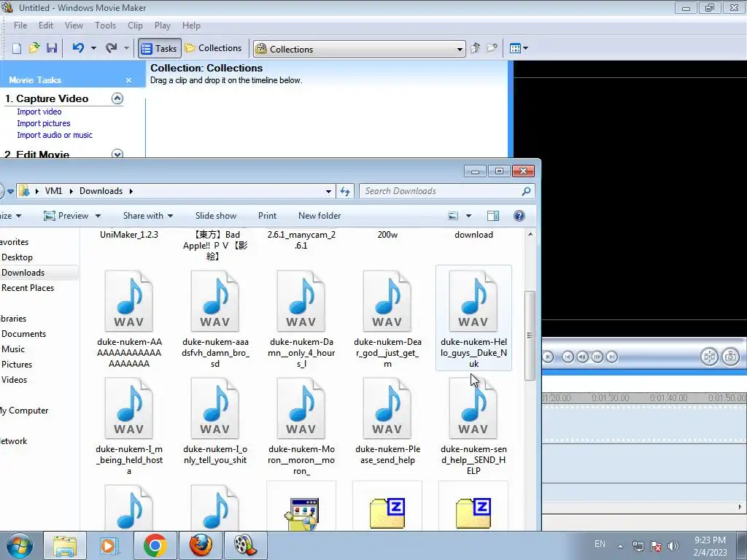The width and height of the screenshot is (747, 560).
Task: Jump back to the previous clip
Action: pos(568,357)
